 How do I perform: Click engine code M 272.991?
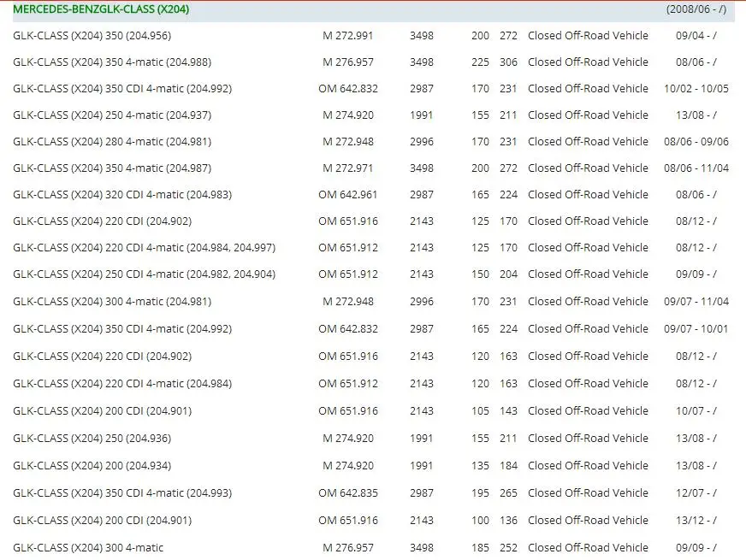348,36
